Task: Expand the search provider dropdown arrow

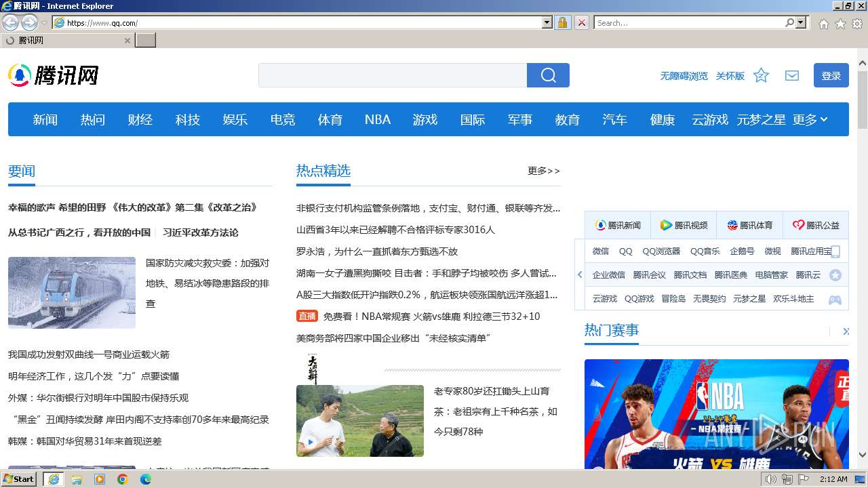Action: (x=801, y=22)
